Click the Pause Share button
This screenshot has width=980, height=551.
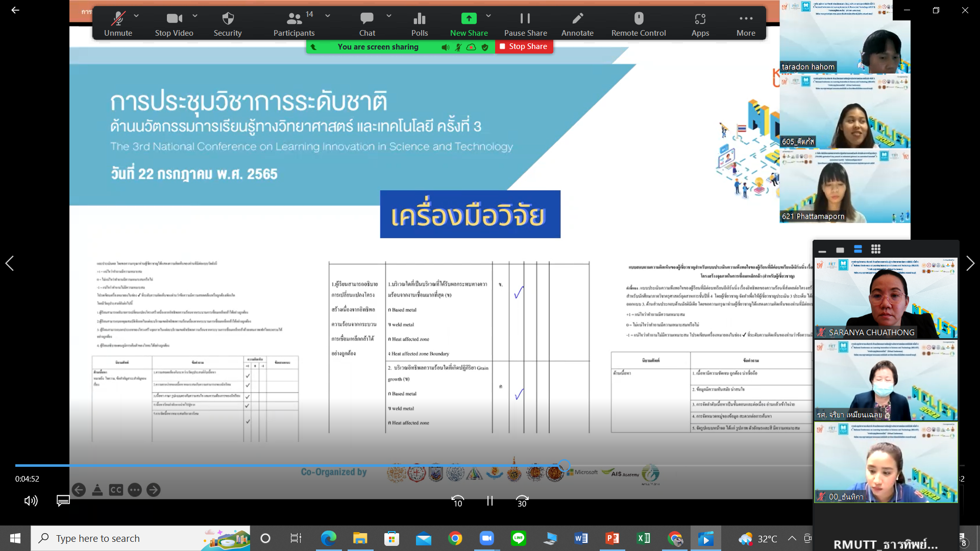525,19
